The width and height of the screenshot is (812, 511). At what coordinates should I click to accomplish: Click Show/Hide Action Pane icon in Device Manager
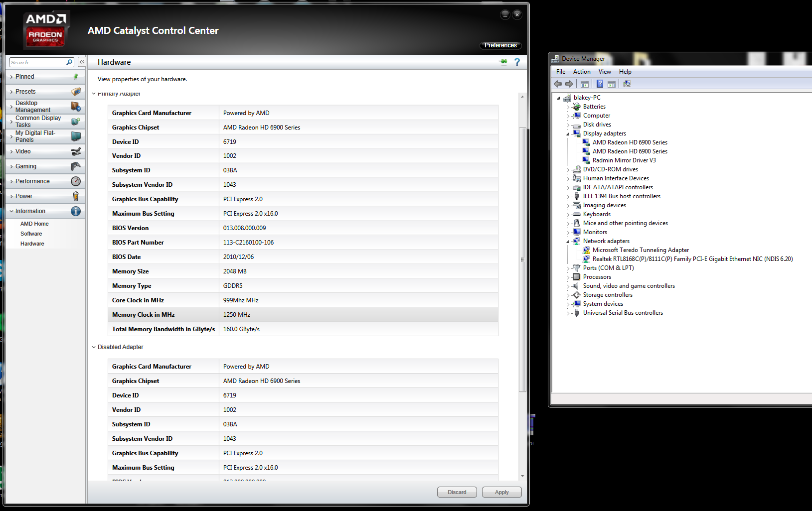(612, 84)
